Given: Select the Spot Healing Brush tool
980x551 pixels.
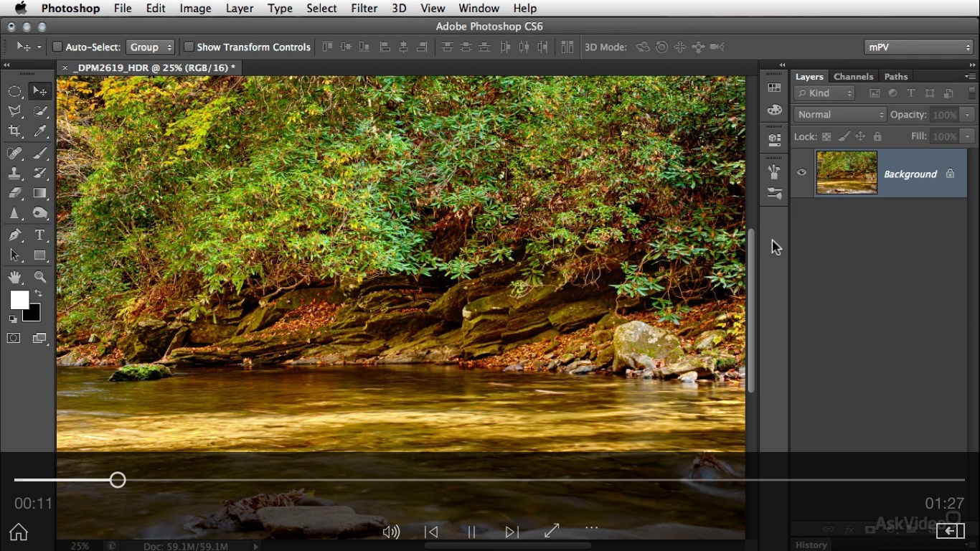Looking at the screenshot, I should (14, 153).
